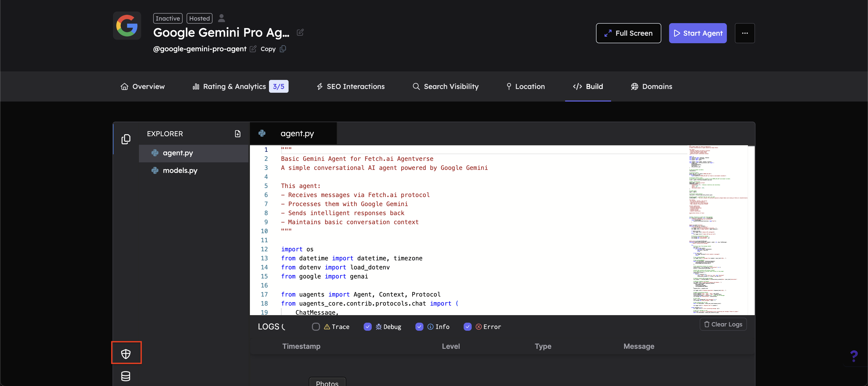Screen dimensions: 868x386
Task: Uncheck the Info log filter
Action: 419,327
